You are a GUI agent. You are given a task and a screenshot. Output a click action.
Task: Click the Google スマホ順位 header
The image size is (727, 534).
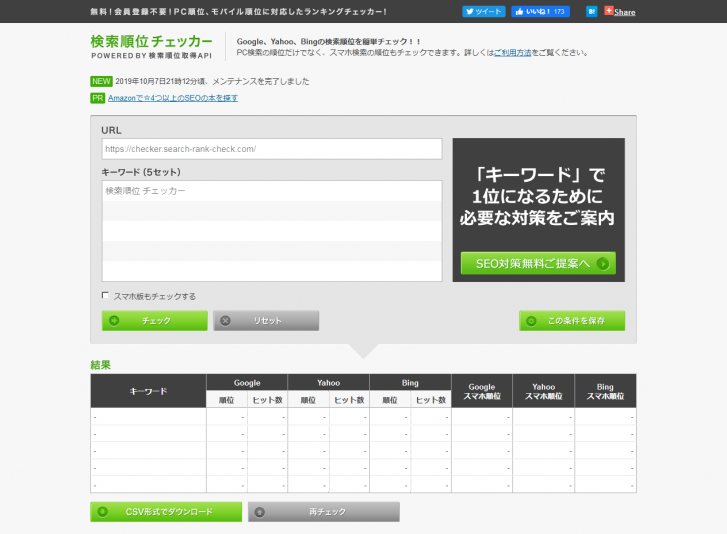click(482, 391)
